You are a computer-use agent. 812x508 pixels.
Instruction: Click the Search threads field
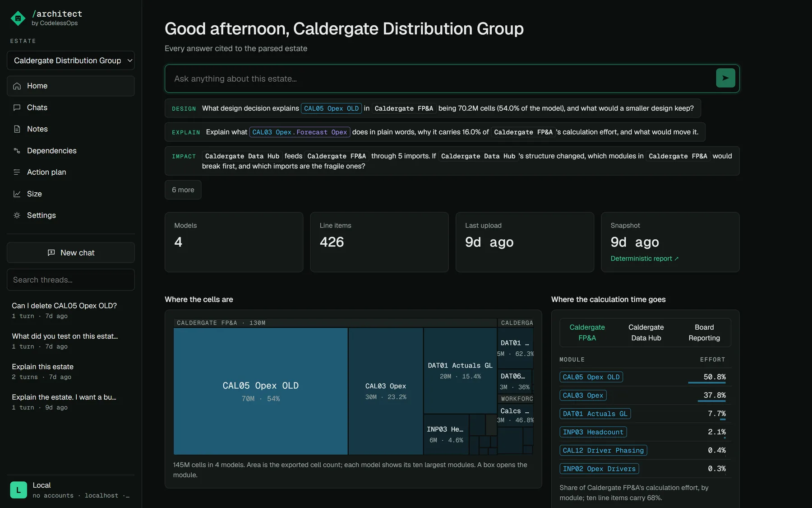coord(71,280)
